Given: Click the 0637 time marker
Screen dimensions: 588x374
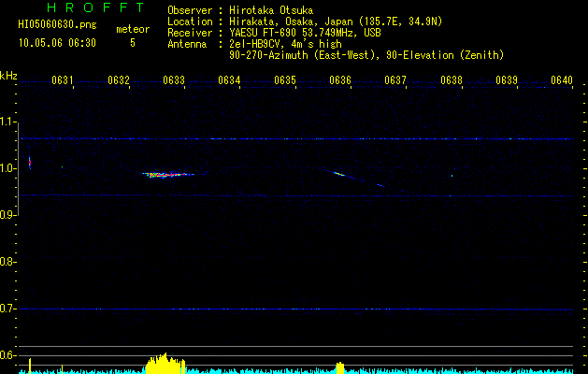Looking at the screenshot, I should pyautogui.click(x=395, y=80).
